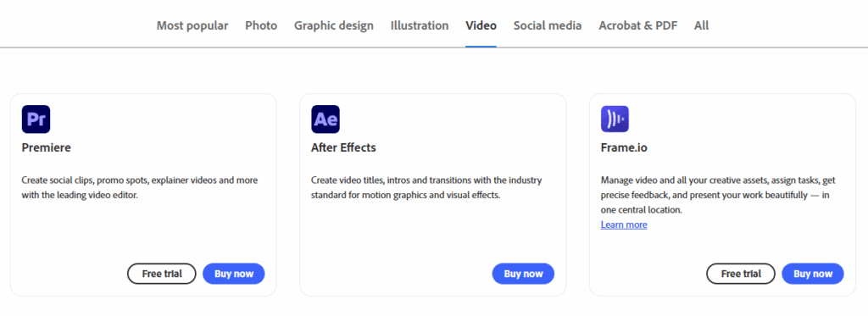Click the Premiere Pr app icon
868x316 pixels.
(x=36, y=119)
